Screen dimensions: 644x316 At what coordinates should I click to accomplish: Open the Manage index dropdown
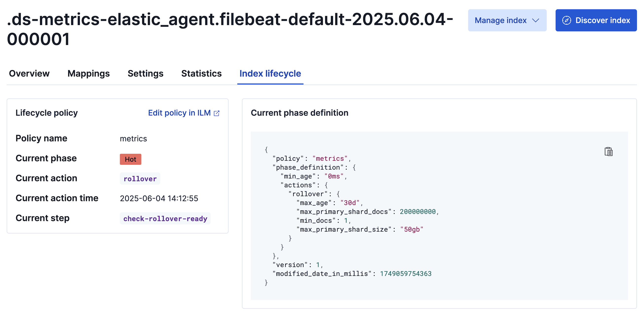tap(507, 20)
